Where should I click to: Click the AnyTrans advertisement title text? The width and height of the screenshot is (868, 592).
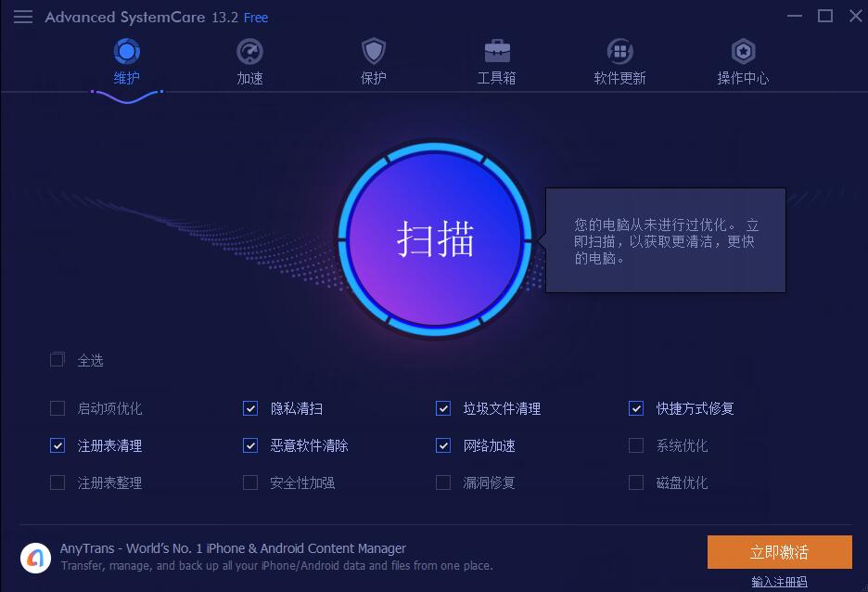(233, 548)
